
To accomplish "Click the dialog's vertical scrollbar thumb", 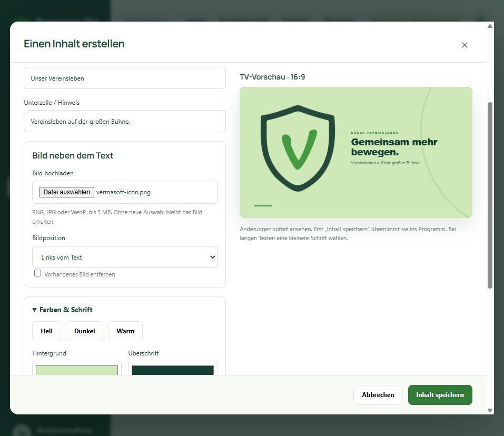I will click(x=490, y=195).
